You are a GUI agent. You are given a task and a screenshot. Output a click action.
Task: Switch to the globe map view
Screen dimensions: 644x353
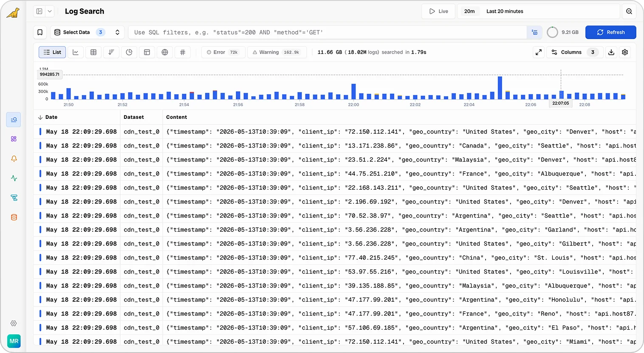pyautogui.click(x=165, y=52)
